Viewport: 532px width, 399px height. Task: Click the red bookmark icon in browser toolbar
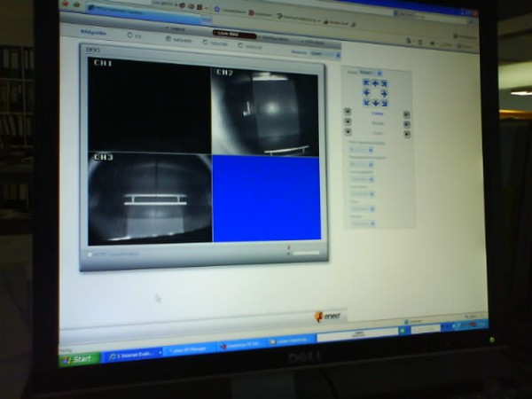point(251,13)
